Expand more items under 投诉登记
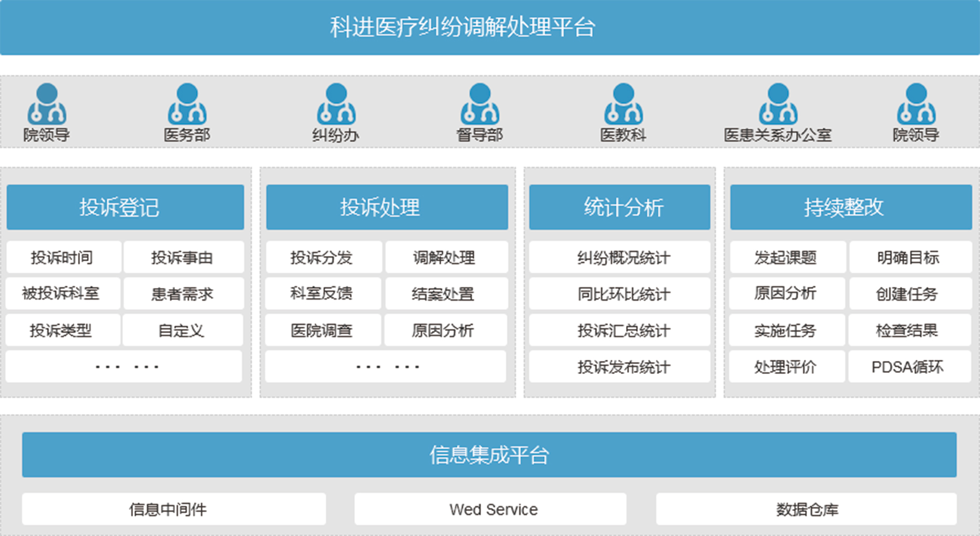The width and height of the screenshot is (980, 536). pos(124,367)
